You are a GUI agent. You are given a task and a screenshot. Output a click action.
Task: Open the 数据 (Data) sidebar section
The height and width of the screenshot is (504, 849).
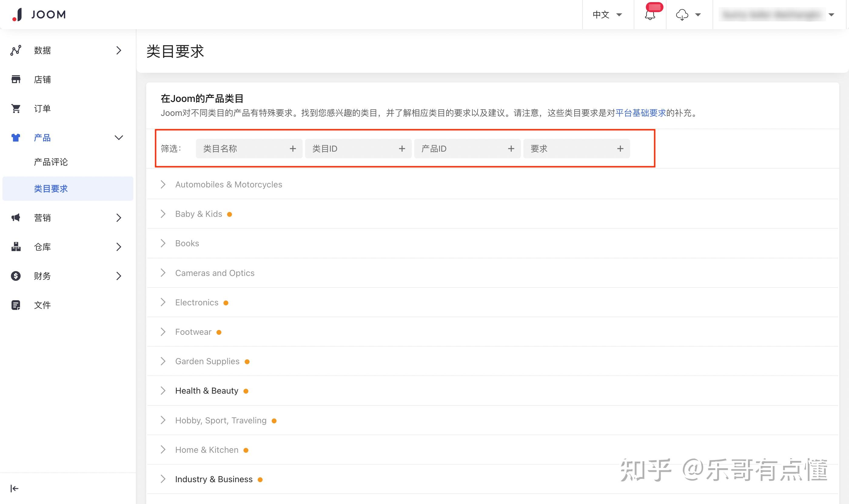pyautogui.click(x=42, y=50)
